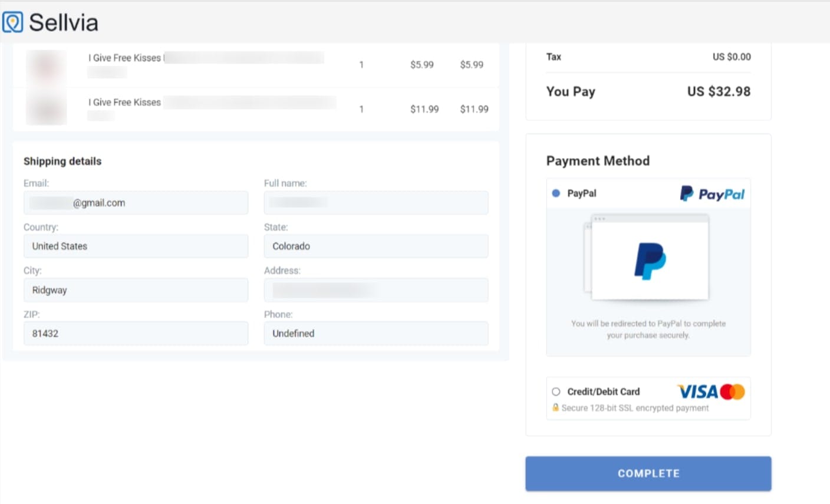The height and width of the screenshot is (504, 830).
Task: Open the State field showing Colorado
Action: pyautogui.click(x=376, y=246)
